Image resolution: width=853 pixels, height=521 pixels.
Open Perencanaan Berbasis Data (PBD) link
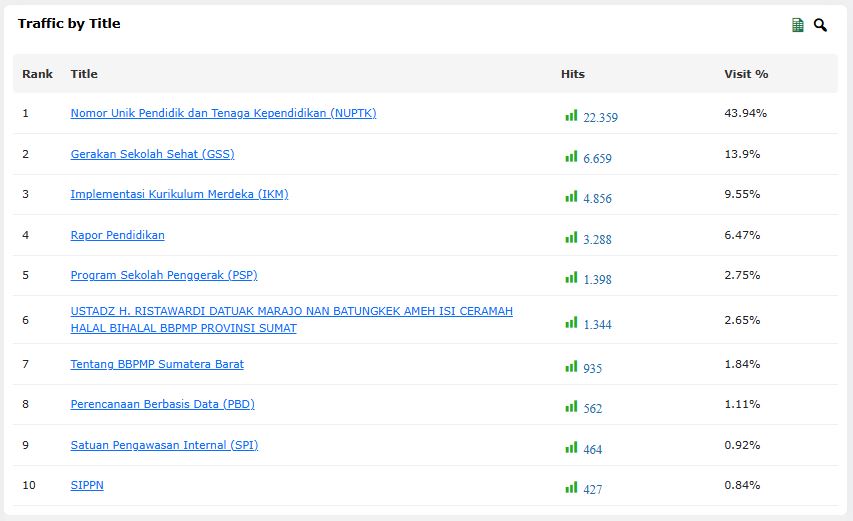(162, 404)
